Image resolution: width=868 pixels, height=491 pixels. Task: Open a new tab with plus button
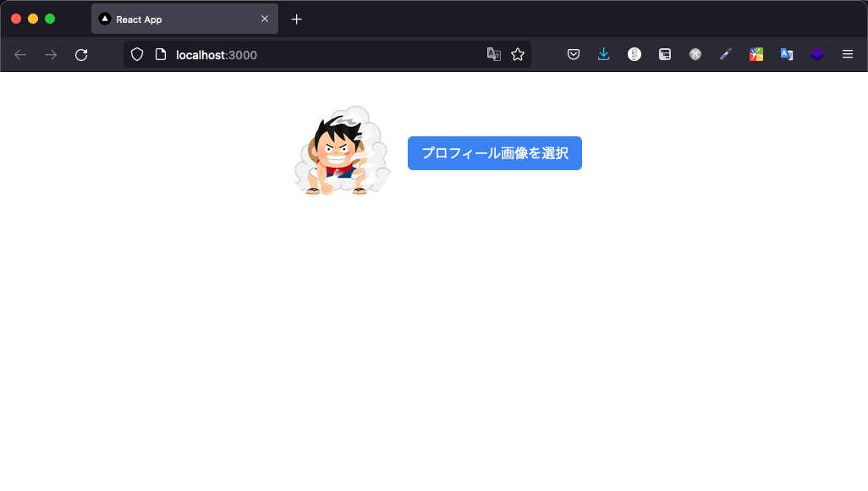[297, 19]
